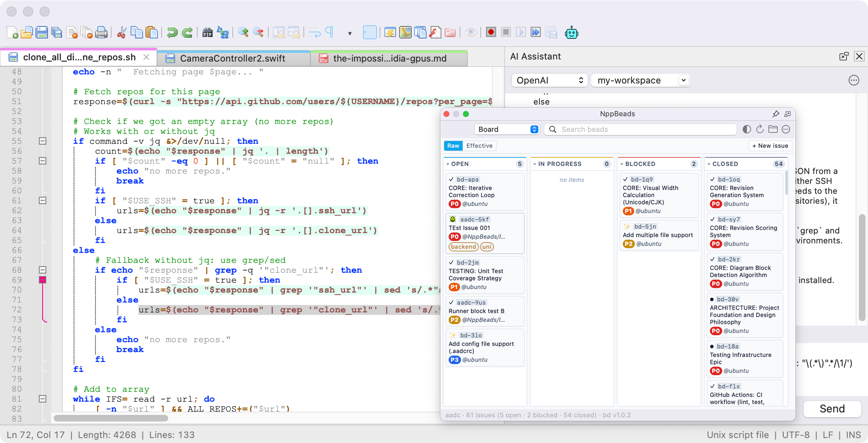Click the Send button in AI Assistant
This screenshot has width=868, height=443.
tap(832, 409)
